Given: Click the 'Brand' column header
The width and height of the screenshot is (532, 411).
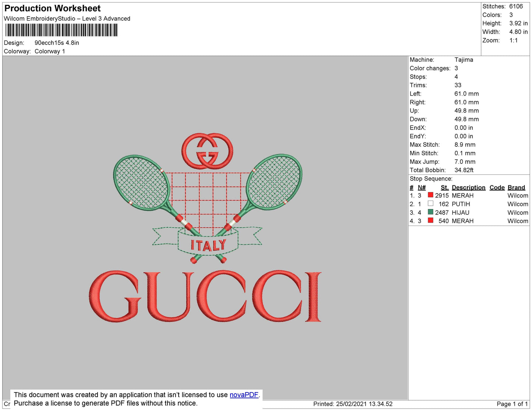Looking at the screenshot, I should tap(516, 187).
